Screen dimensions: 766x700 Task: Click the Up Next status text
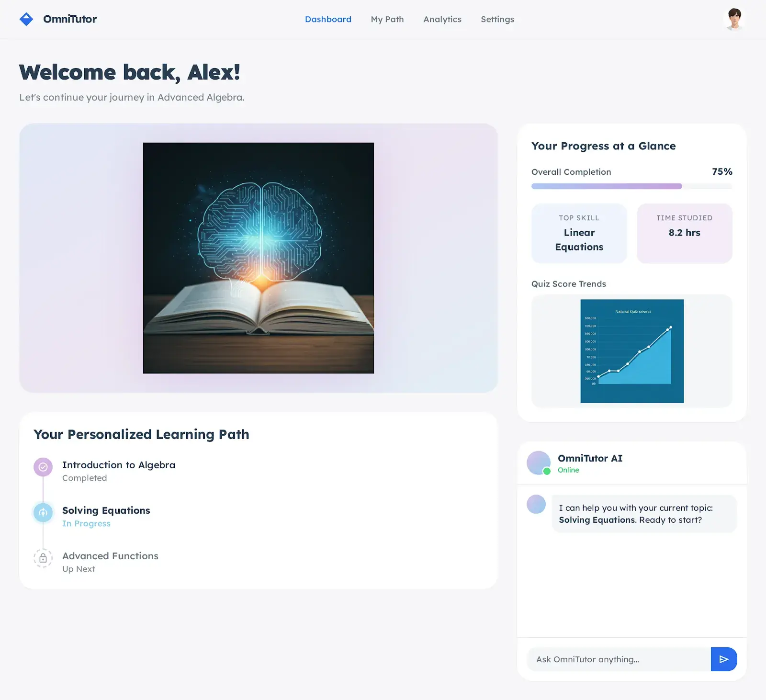pyautogui.click(x=79, y=569)
